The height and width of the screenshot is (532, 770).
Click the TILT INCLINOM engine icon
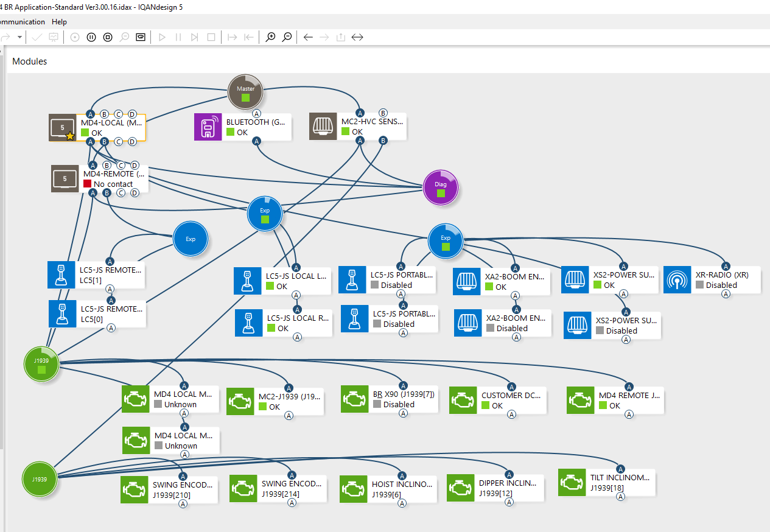tap(572, 482)
